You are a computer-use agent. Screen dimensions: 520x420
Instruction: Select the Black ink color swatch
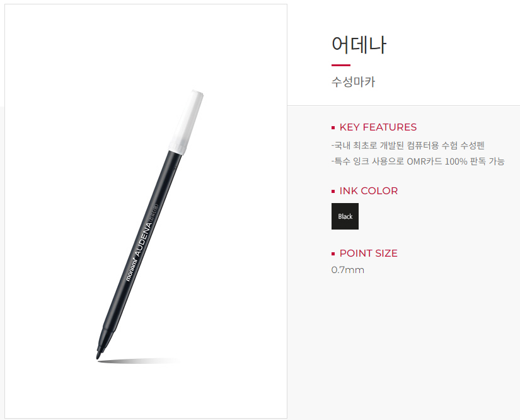(x=345, y=216)
